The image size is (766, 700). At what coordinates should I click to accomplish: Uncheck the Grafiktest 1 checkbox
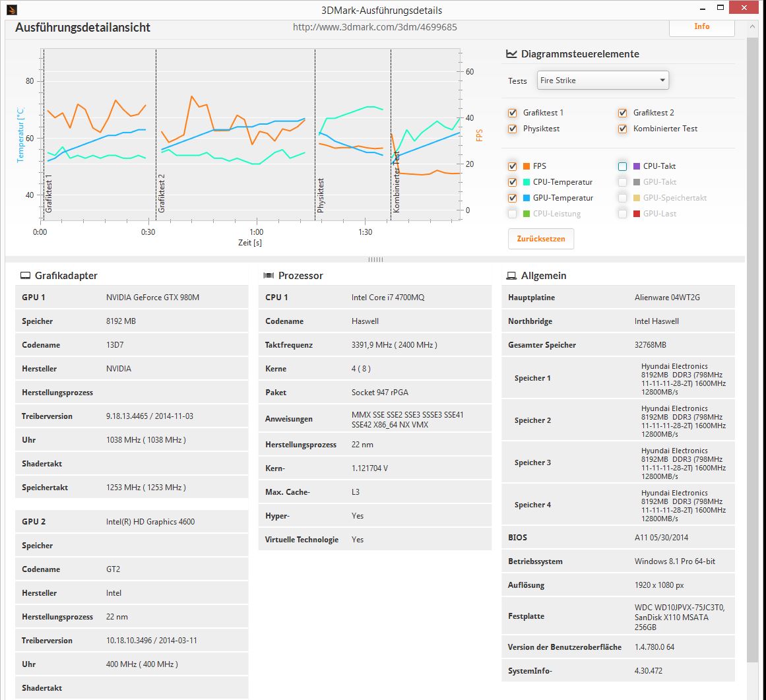click(513, 113)
